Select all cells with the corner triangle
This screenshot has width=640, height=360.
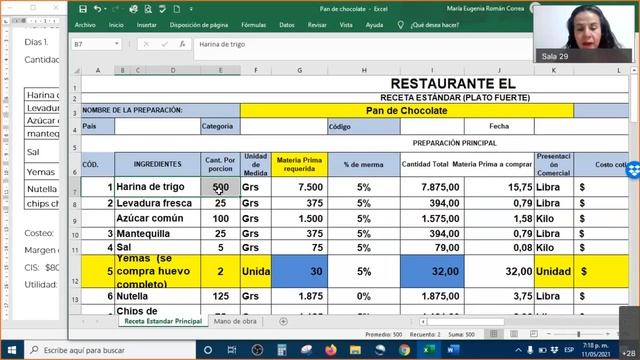click(x=76, y=71)
